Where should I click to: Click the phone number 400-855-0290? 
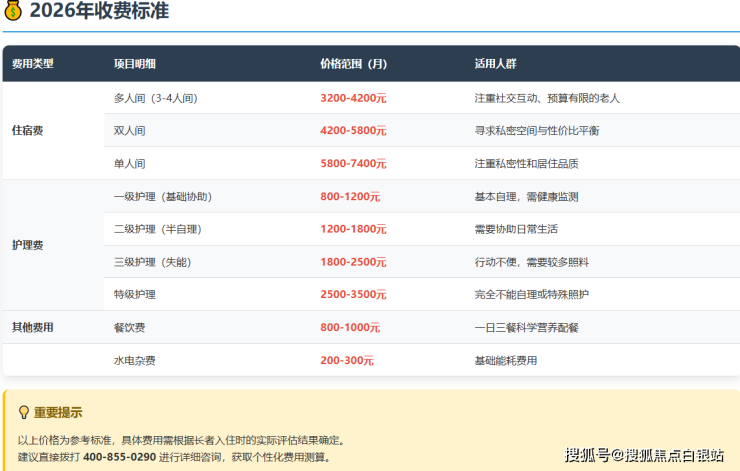[119, 456]
